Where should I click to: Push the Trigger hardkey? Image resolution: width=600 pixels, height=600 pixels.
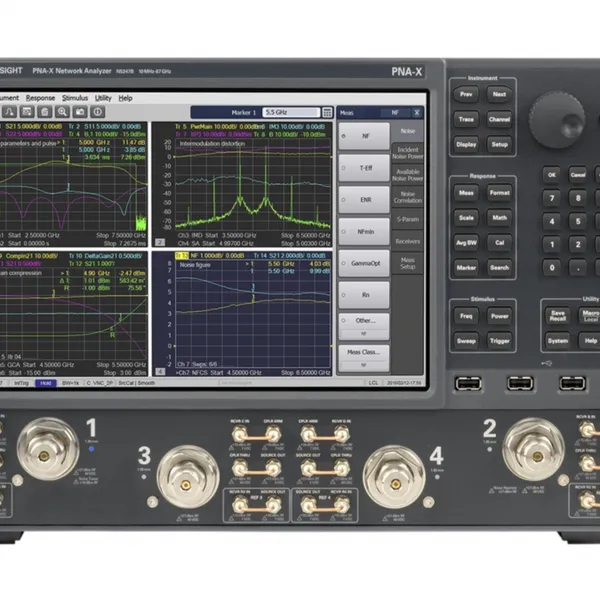pyautogui.click(x=499, y=341)
